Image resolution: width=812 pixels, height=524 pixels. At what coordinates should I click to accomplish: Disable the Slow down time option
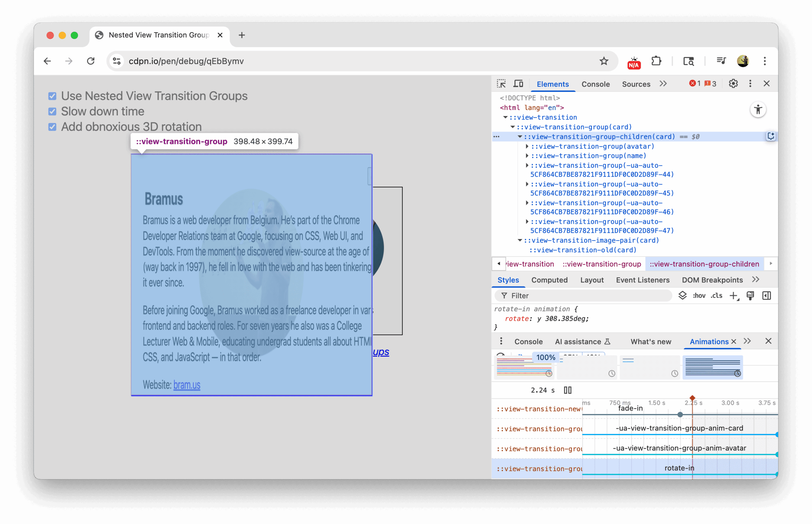pos(52,111)
